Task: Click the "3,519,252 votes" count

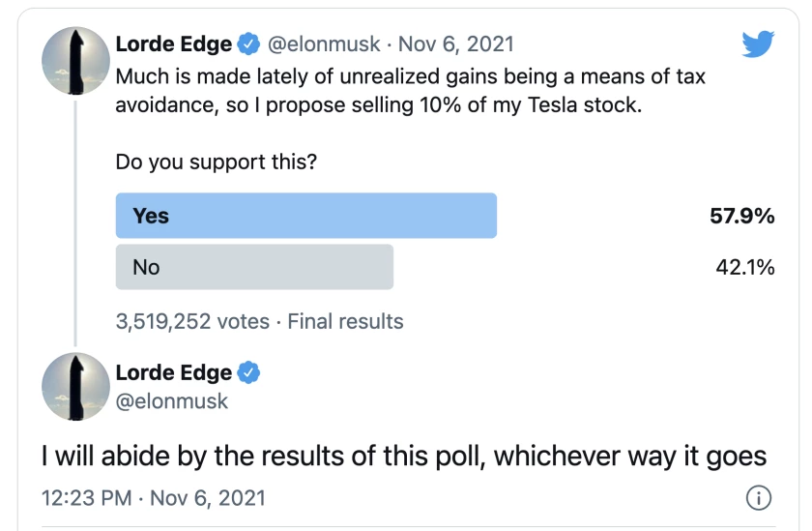Action: (x=192, y=320)
